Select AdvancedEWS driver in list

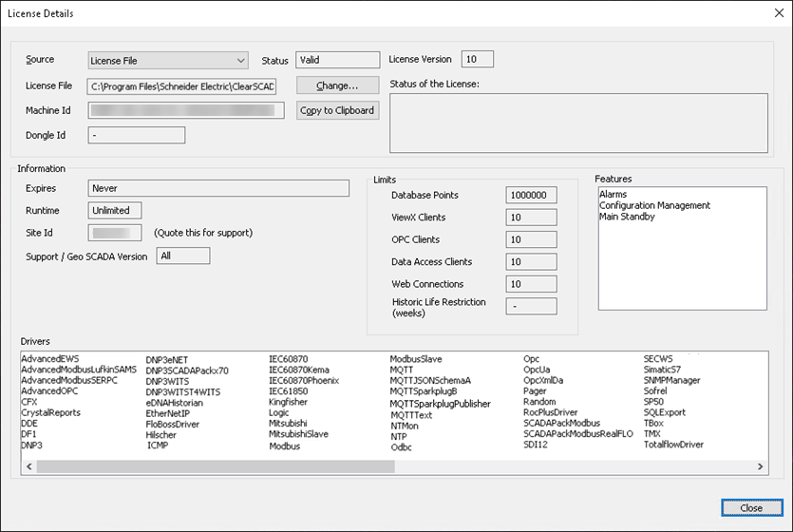[x=50, y=359]
